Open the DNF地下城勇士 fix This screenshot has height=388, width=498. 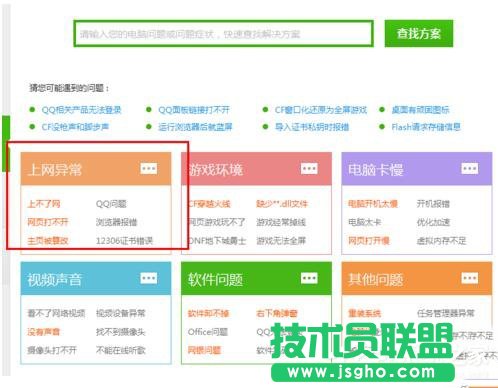pyautogui.click(x=217, y=241)
